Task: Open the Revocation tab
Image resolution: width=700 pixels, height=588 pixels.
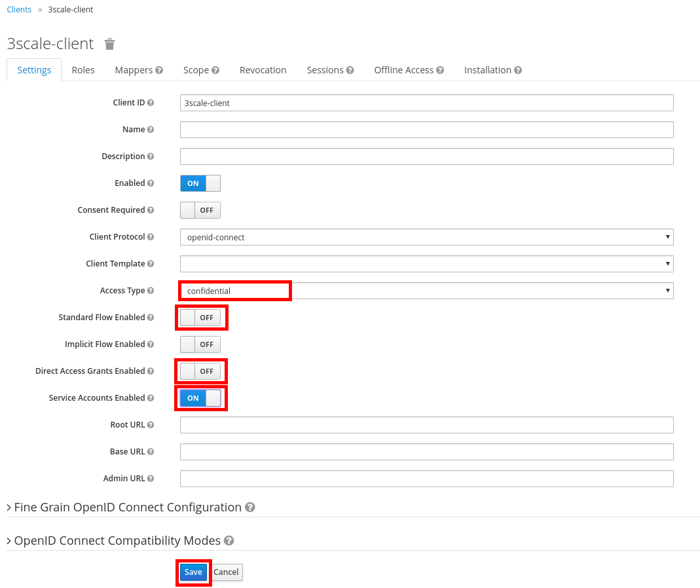Action: [x=263, y=70]
